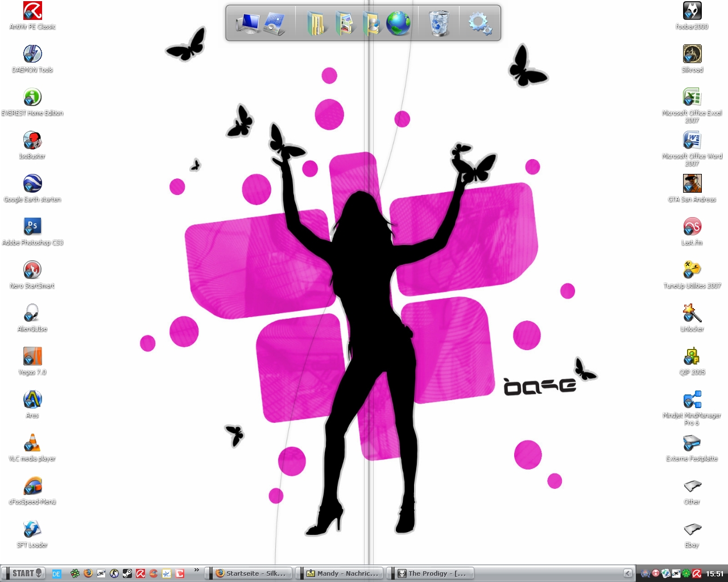
Task: Launch VLC media player shortcut
Action: pyautogui.click(x=32, y=443)
